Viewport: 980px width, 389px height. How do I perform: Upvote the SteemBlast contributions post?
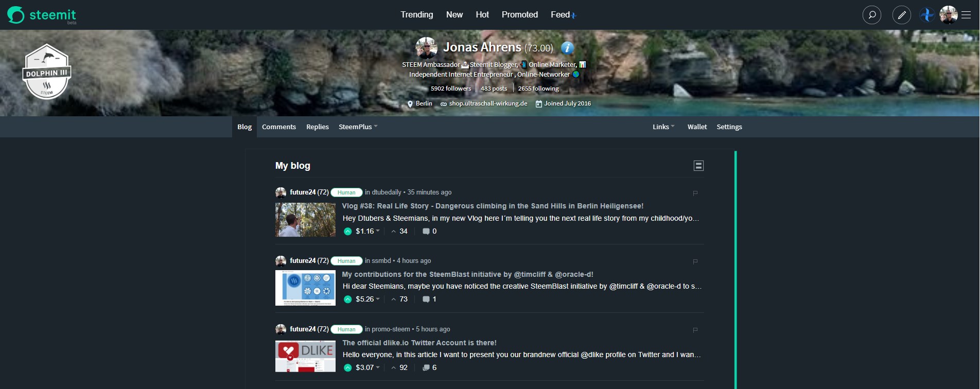click(348, 299)
